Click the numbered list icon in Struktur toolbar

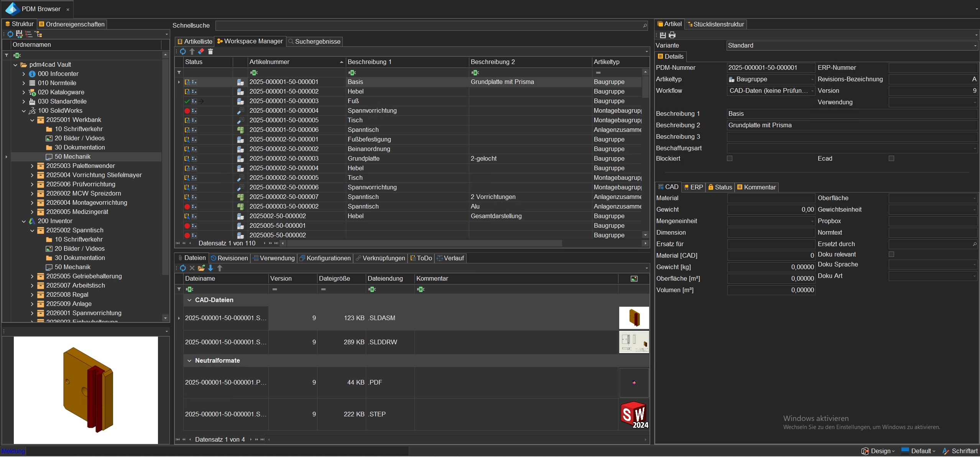(x=29, y=34)
